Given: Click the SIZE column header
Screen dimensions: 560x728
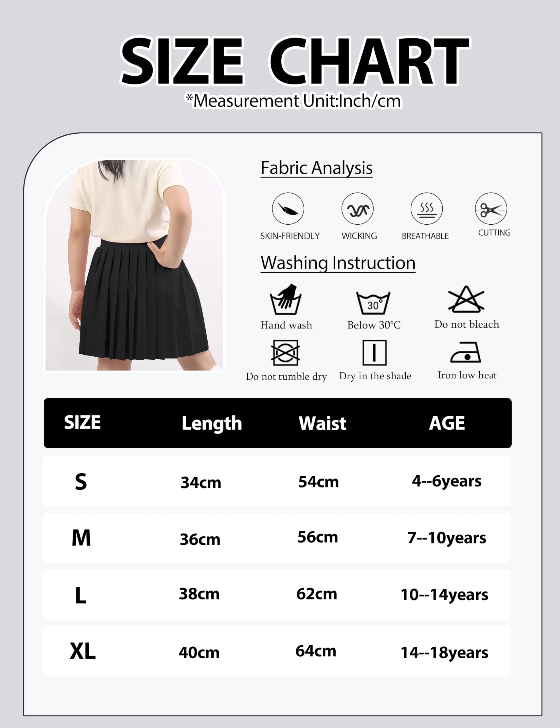Looking at the screenshot, I should pos(82,422).
